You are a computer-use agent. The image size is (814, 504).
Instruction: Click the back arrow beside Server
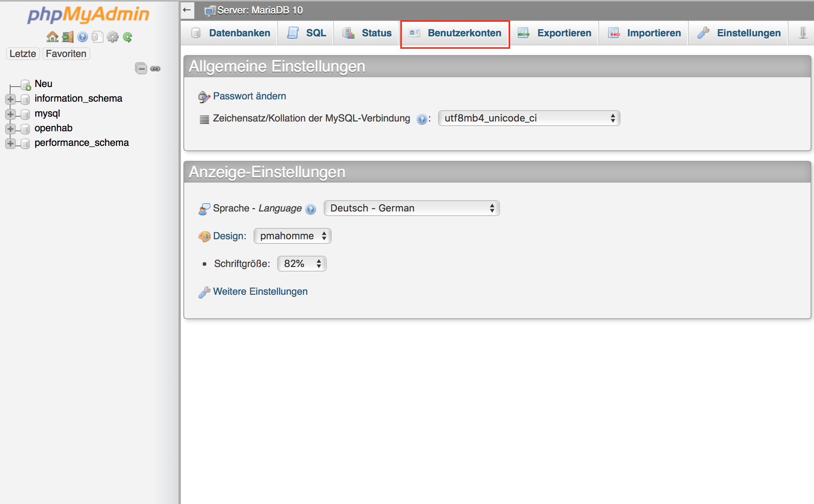[187, 10]
